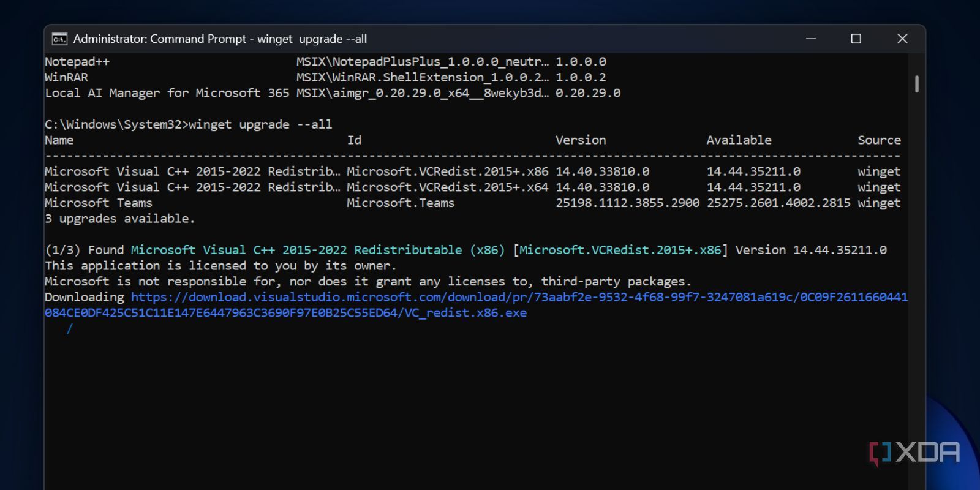This screenshot has height=490, width=980.
Task: Click Teams version '25198.1112.3855.2900'
Action: [628, 203]
